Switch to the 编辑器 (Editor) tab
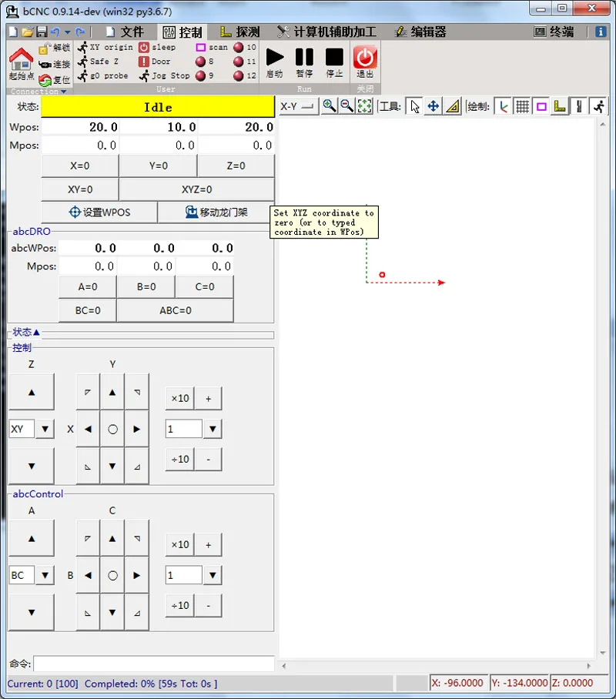This screenshot has height=699, width=616. (420, 32)
